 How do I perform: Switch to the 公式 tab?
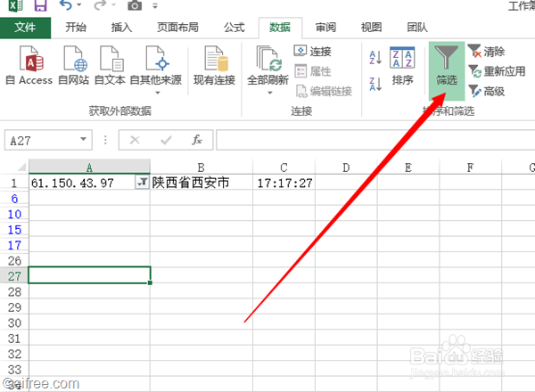pos(234,28)
